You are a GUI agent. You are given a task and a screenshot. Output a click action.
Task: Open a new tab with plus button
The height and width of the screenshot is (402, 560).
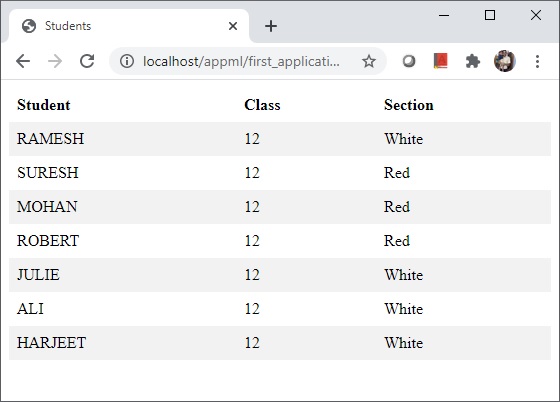tap(271, 26)
